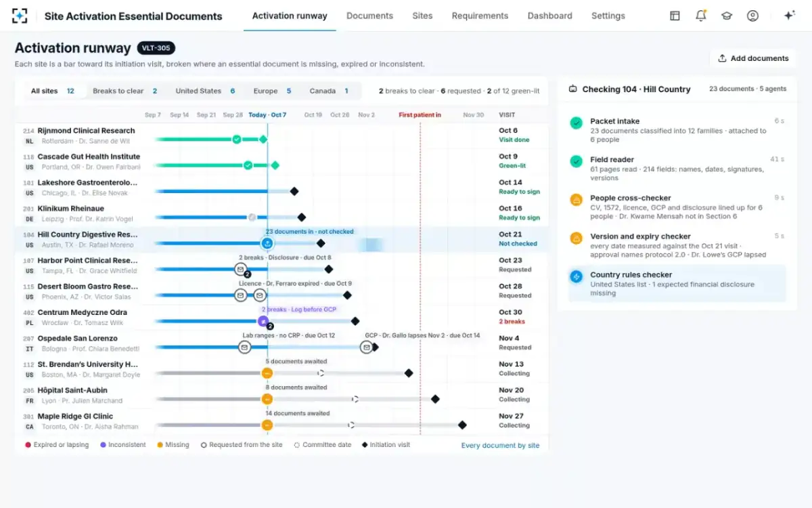
Task: Open the user profile icon
Action: (752, 16)
